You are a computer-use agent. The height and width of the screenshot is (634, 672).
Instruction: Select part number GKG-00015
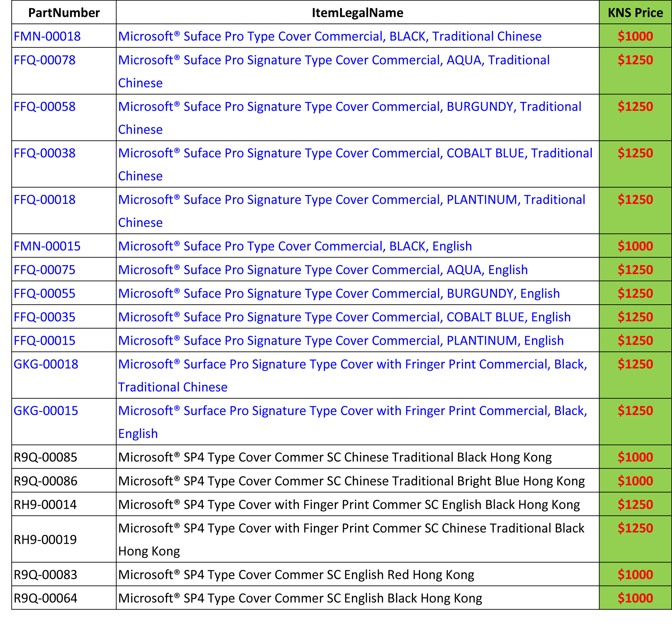(46, 411)
